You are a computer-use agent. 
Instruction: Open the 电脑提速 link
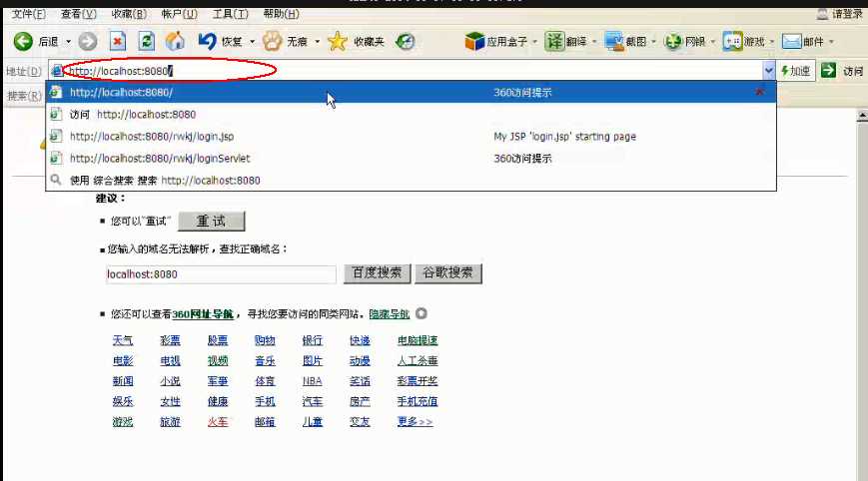(418, 340)
